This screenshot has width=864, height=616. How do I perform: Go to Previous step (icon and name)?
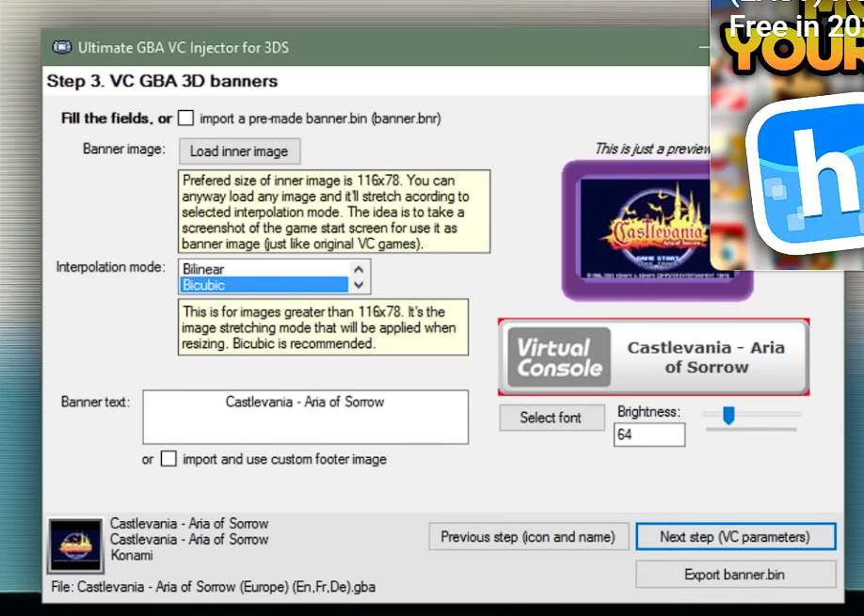pyautogui.click(x=528, y=537)
